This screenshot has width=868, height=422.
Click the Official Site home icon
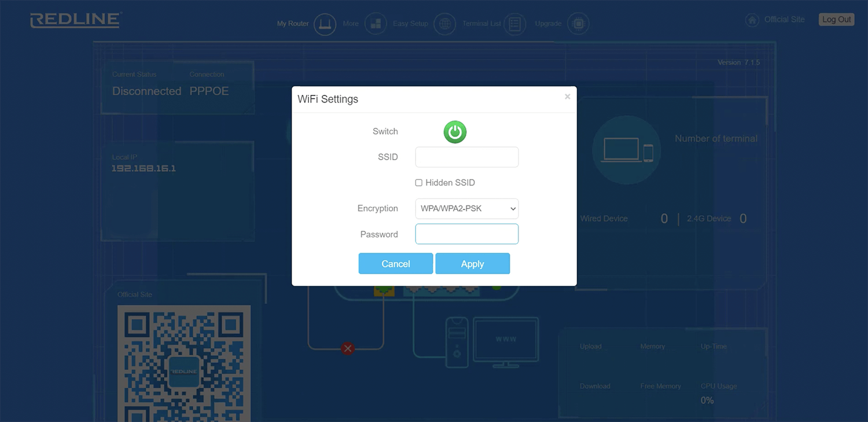752,20
